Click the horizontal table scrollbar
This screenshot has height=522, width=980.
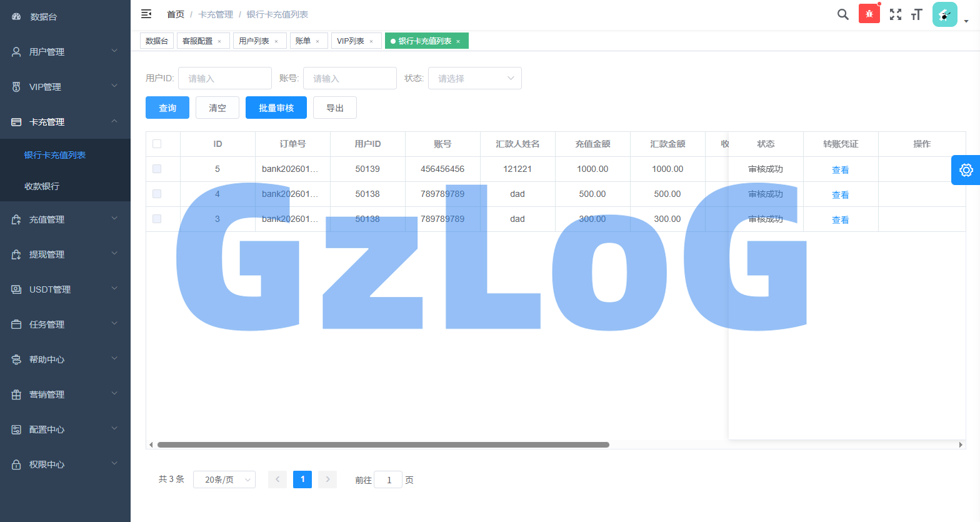(382, 445)
